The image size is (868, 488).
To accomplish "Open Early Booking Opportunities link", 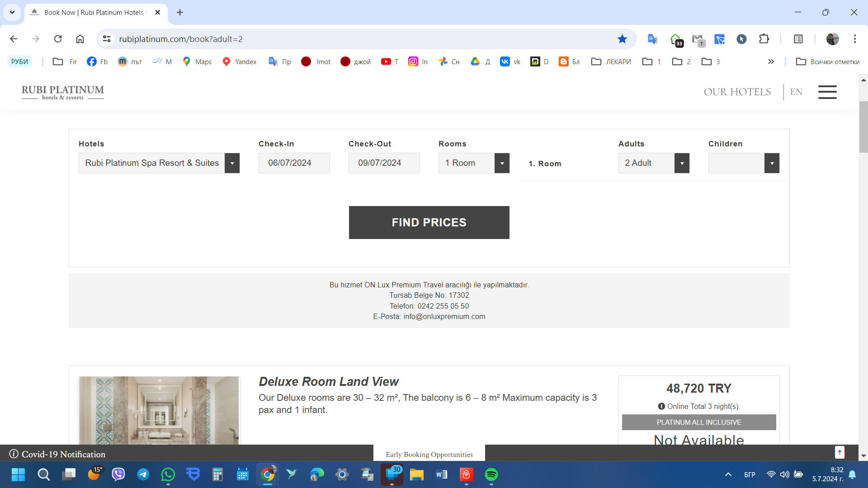I will [x=429, y=454].
